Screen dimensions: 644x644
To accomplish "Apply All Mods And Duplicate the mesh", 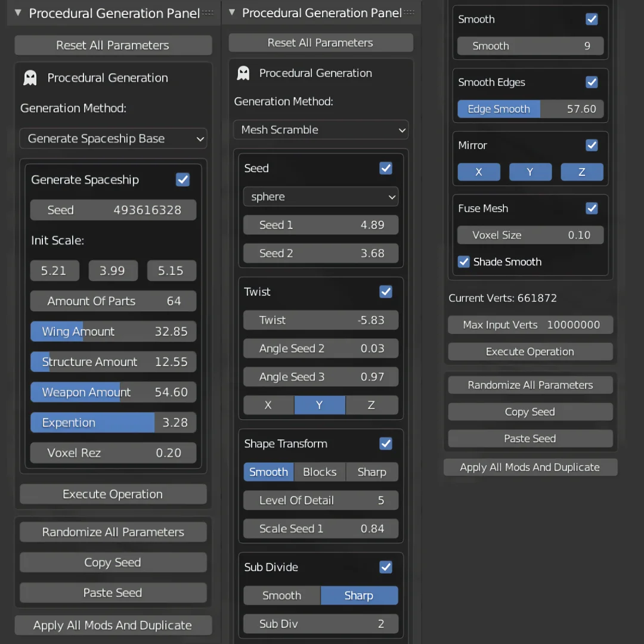I will 530,467.
